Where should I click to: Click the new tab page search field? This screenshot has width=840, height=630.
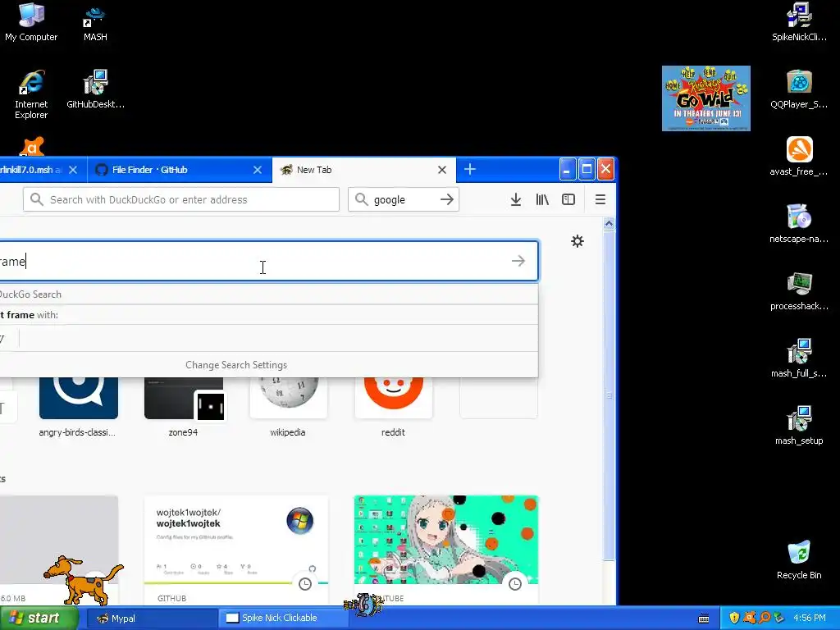click(268, 261)
